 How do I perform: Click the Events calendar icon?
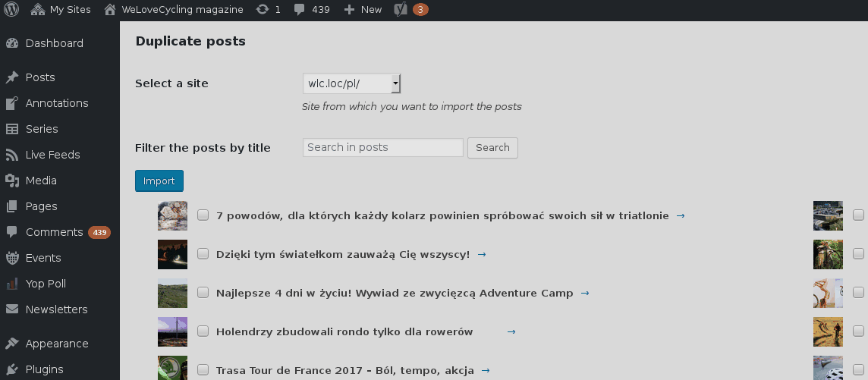coord(12,258)
